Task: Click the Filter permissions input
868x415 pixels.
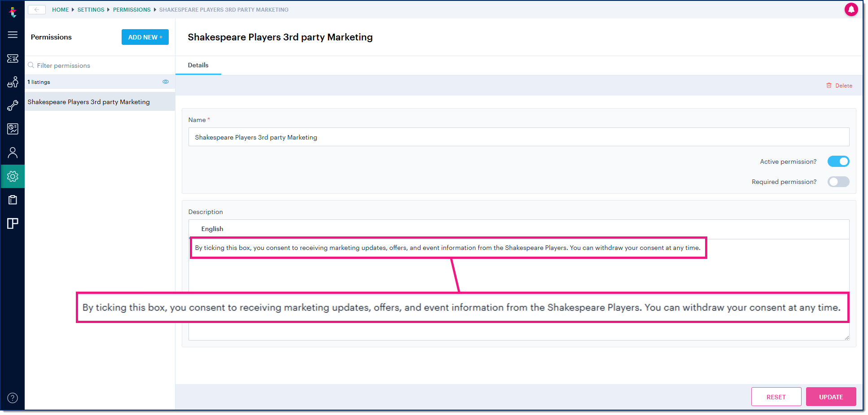Action: tap(100, 66)
